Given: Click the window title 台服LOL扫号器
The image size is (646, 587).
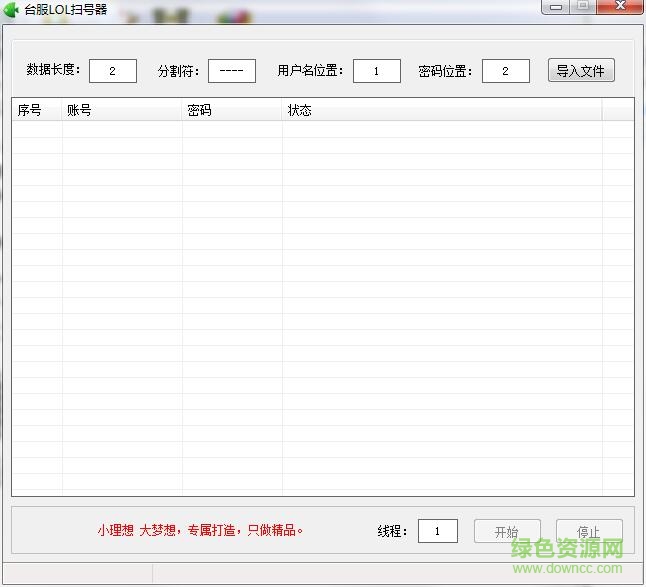Looking at the screenshot, I should pyautogui.click(x=66, y=9).
